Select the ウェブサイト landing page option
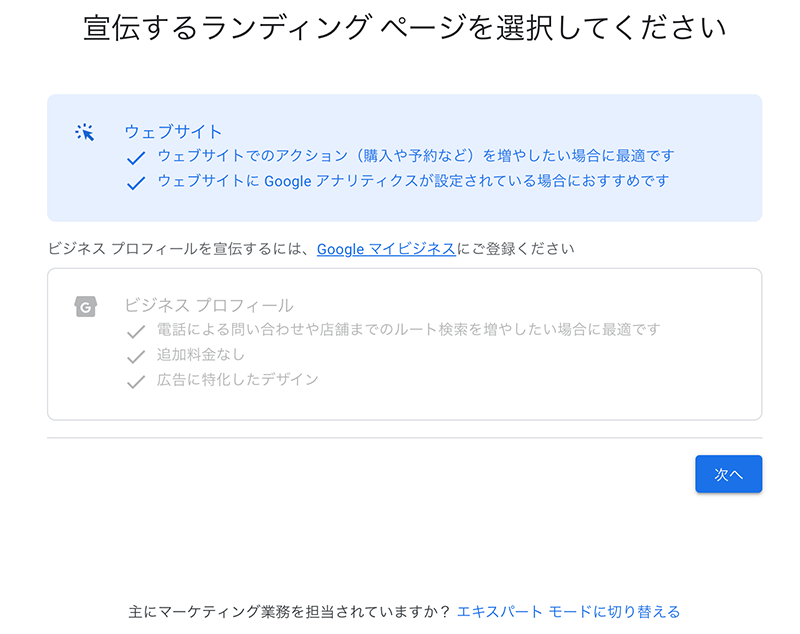 click(405, 158)
